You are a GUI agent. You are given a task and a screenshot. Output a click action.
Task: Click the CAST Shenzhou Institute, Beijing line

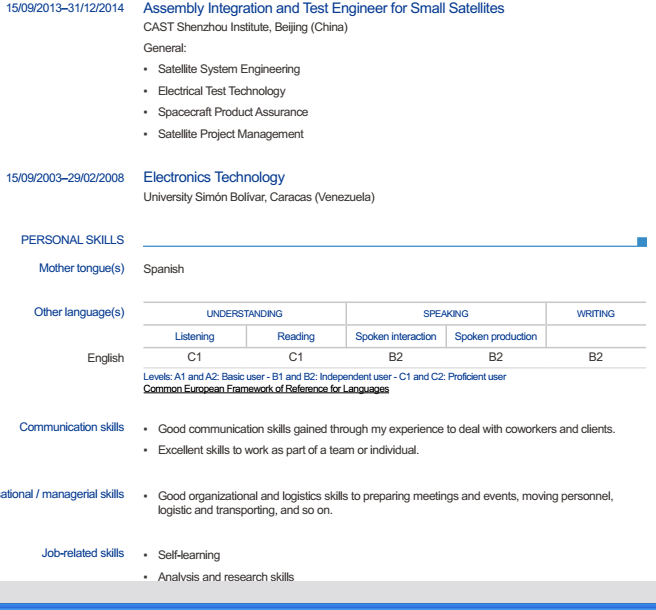(246, 27)
